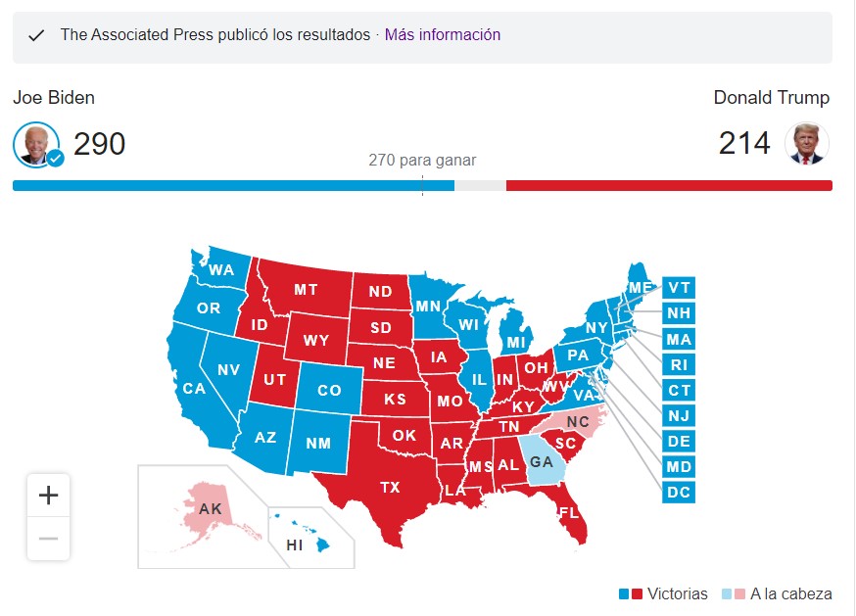Screen dimensions: 856x616
Task: Click Georgia light blue state
Action: pos(542,462)
